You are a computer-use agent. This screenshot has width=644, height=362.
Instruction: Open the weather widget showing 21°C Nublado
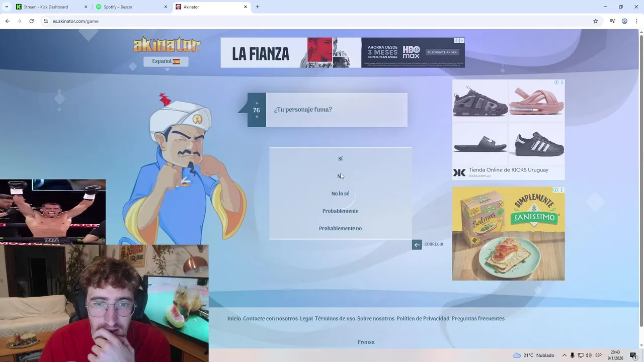pos(533,355)
